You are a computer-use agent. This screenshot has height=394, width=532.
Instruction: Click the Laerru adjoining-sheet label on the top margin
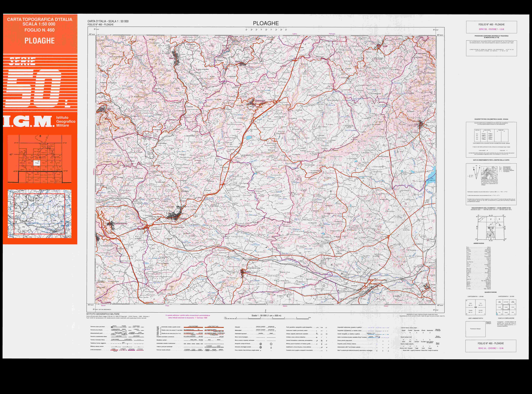click(295, 34)
